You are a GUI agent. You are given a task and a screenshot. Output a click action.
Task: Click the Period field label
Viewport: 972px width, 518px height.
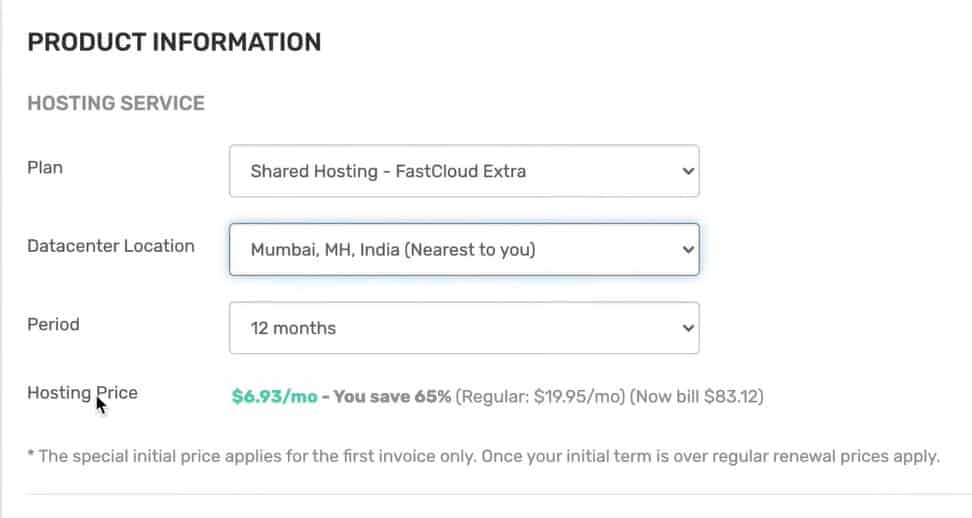click(53, 324)
